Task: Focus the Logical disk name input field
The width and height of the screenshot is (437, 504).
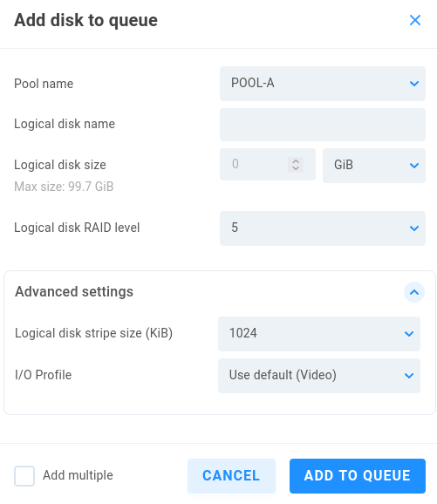Action: tap(323, 125)
